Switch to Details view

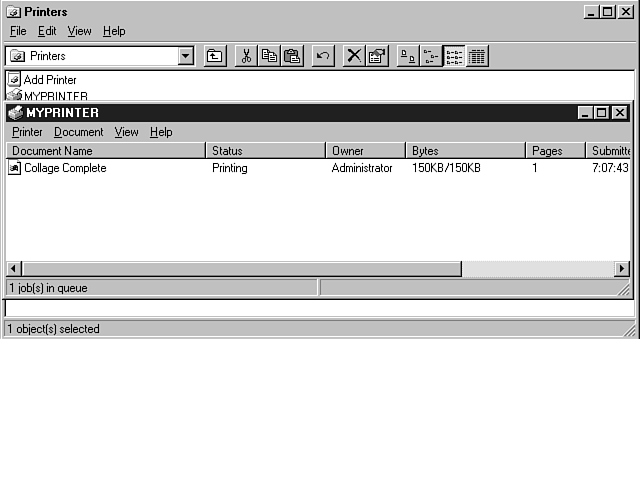(477, 56)
